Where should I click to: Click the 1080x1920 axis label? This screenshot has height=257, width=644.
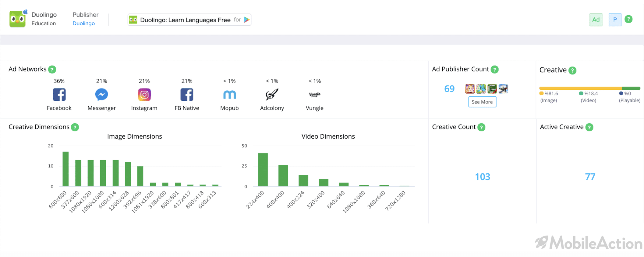pyautogui.click(x=80, y=202)
